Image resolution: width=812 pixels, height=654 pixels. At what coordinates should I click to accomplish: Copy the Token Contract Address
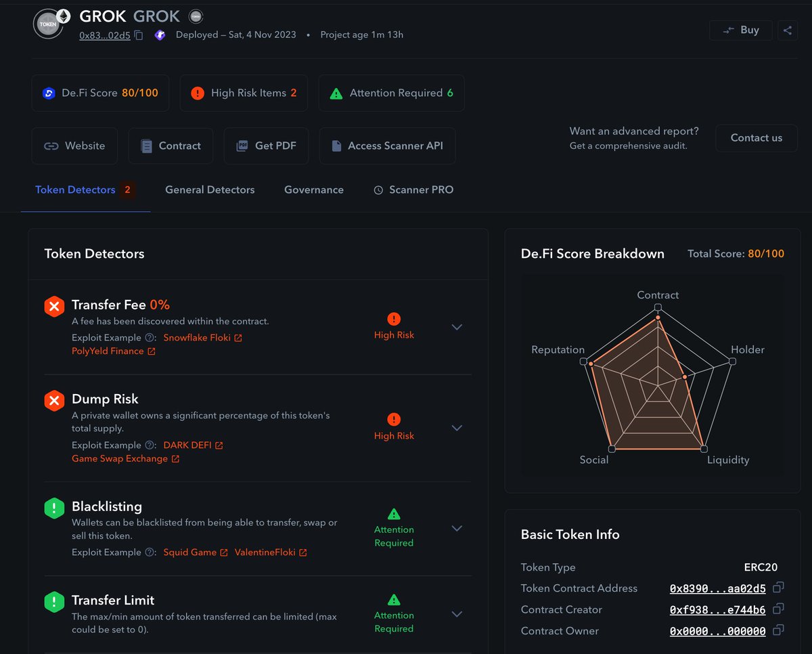(779, 587)
